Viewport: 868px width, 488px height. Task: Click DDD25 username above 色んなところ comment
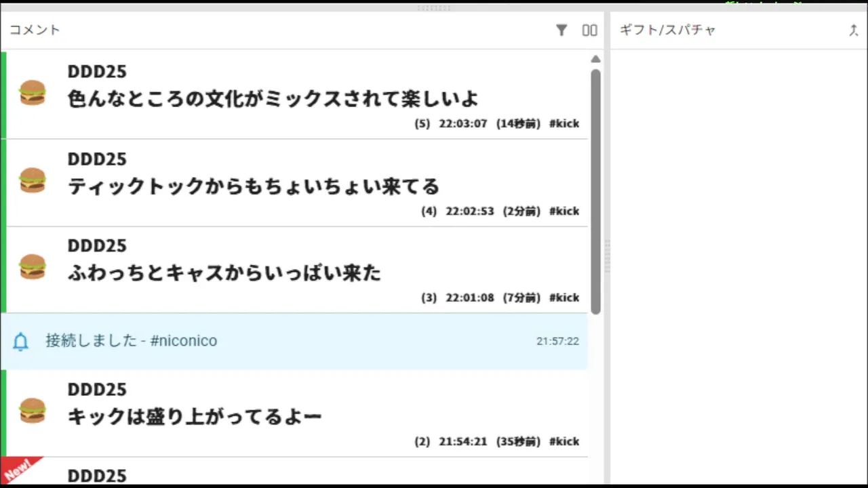[97, 72]
